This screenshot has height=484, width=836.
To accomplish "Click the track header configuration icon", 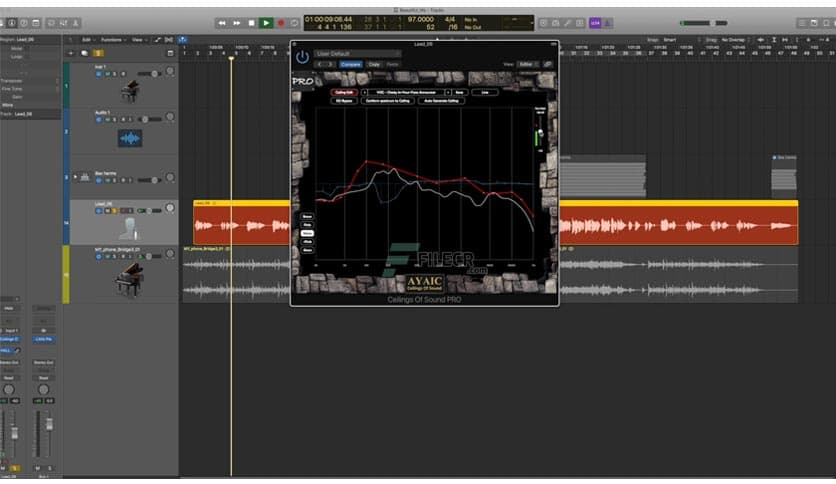I will pos(170,53).
